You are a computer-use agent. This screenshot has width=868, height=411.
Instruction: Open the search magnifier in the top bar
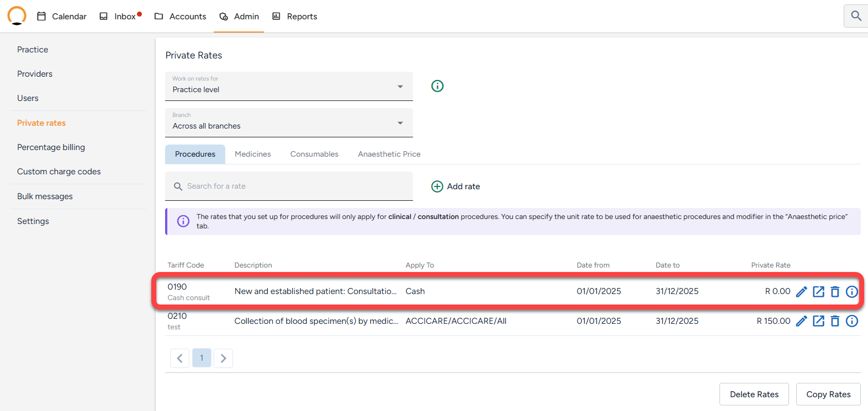(856, 16)
